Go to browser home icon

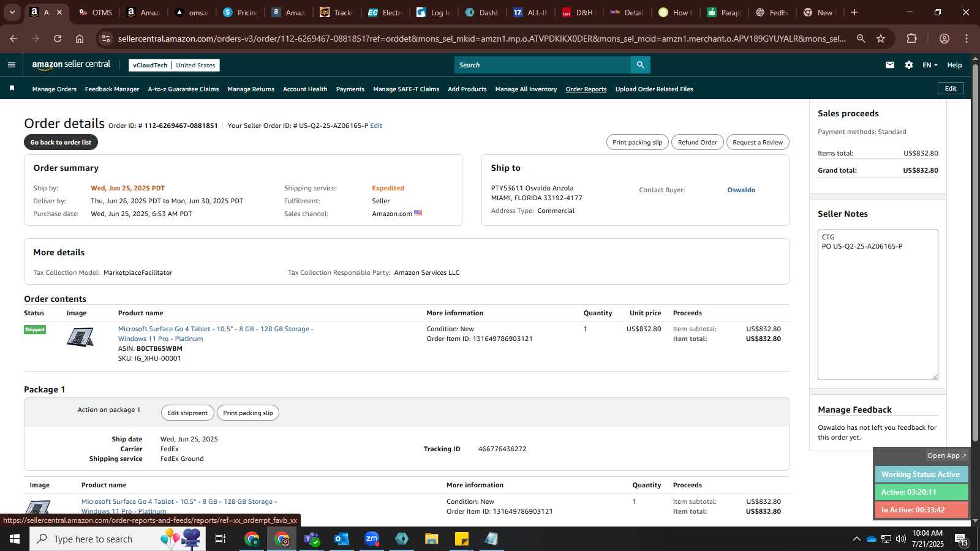pos(80,39)
